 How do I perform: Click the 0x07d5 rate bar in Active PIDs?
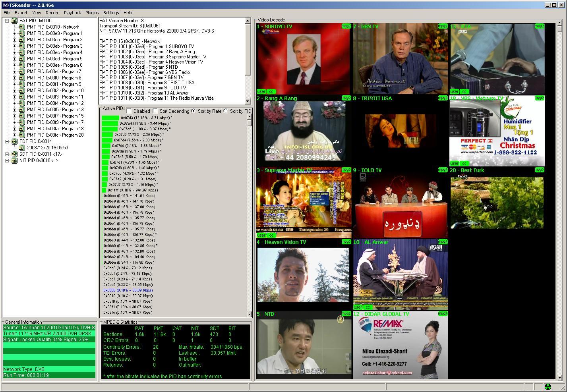110,129
